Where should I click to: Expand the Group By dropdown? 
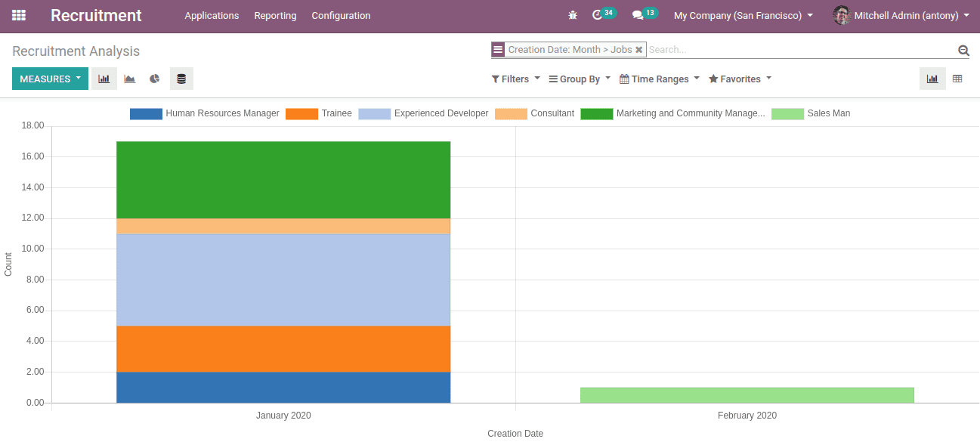point(580,79)
